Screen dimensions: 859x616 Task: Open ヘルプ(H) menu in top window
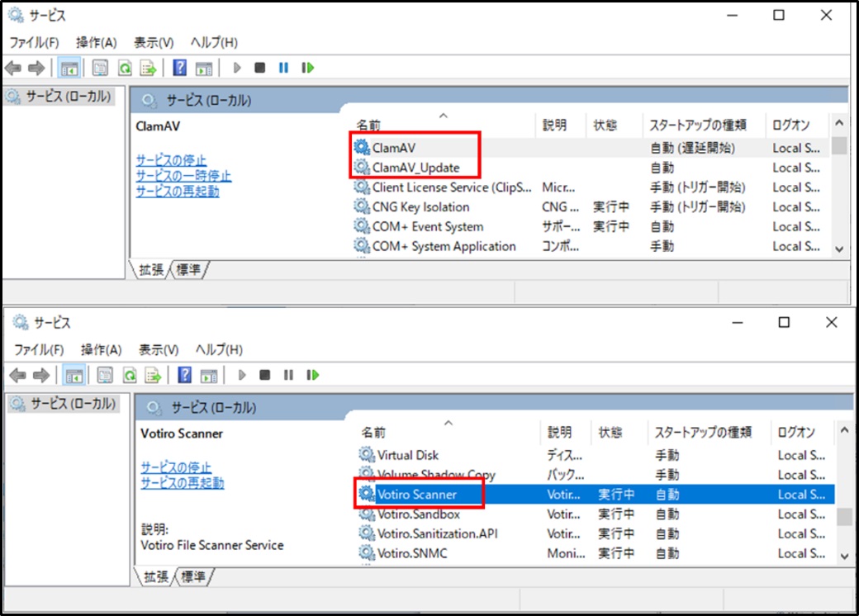[x=214, y=43]
